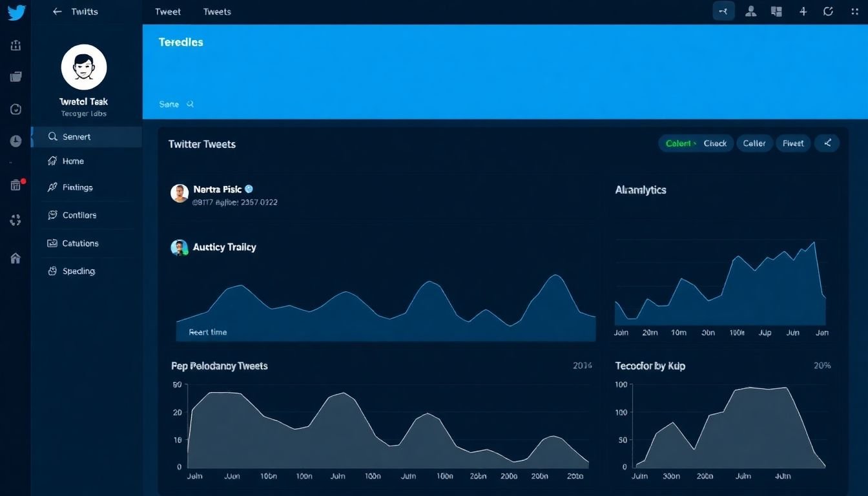
Task: Click the Calent Check button
Action: [x=696, y=143]
